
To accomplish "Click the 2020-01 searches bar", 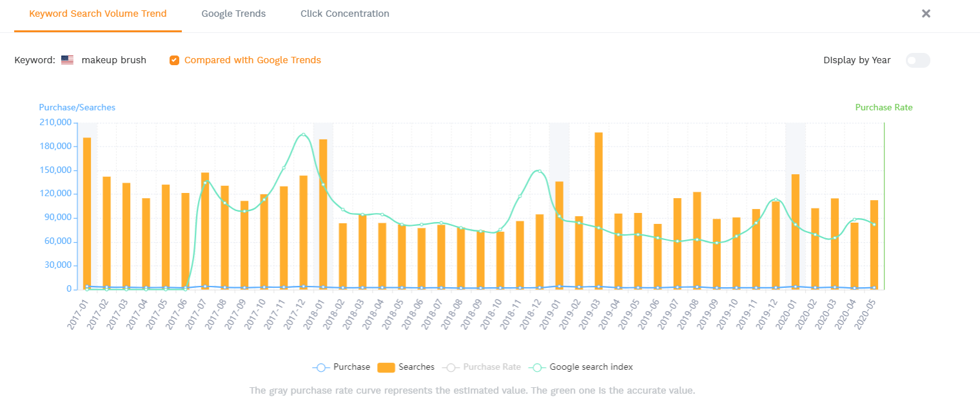I will [795, 232].
